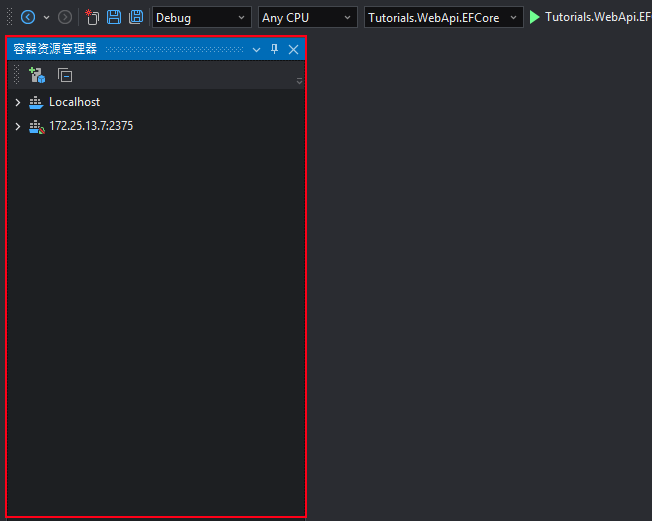The height and width of the screenshot is (521, 652).
Task: Click the Localhost docker whale icon
Action: 36,102
